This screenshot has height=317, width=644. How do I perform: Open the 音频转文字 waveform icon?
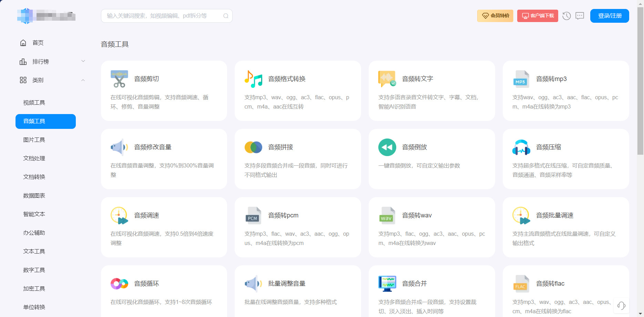click(387, 79)
